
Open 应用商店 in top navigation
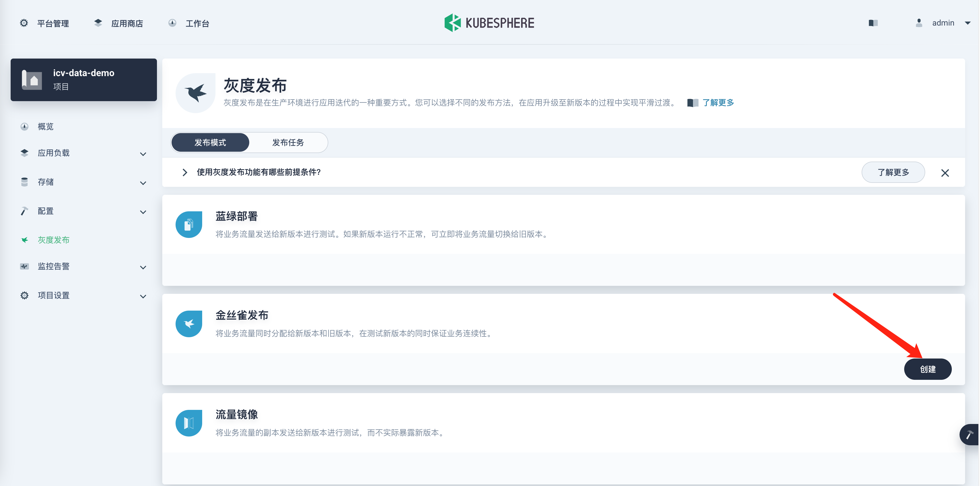(x=127, y=24)
